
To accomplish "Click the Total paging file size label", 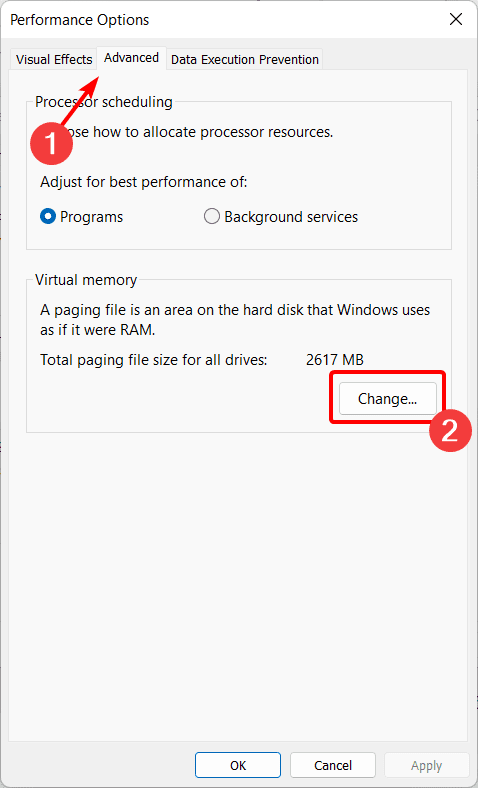I will [x=154, y=360].
